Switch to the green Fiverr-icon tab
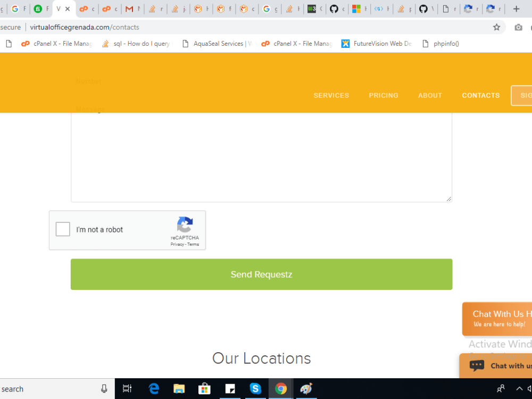This screenshot has height=399, width=532. point(38,9)
